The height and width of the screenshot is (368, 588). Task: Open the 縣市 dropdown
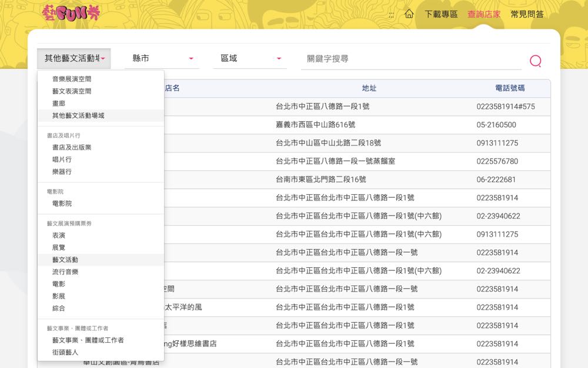pyautogui.click(x=162, y=58)
